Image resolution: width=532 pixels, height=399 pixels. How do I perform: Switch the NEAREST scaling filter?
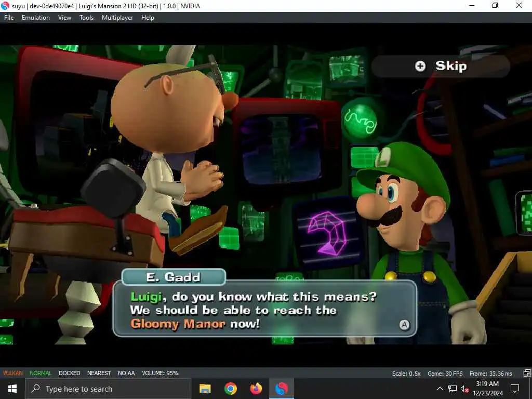[x=99, y=373]
